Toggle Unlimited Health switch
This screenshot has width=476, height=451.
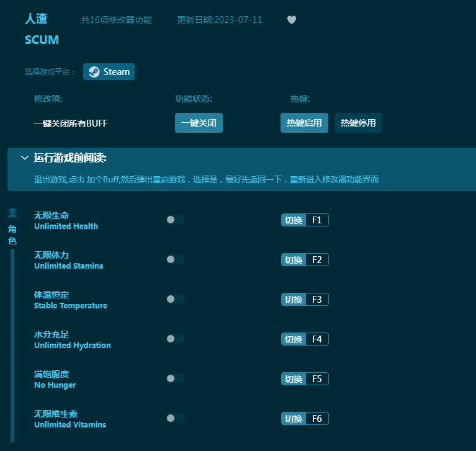tap(175, 220)
